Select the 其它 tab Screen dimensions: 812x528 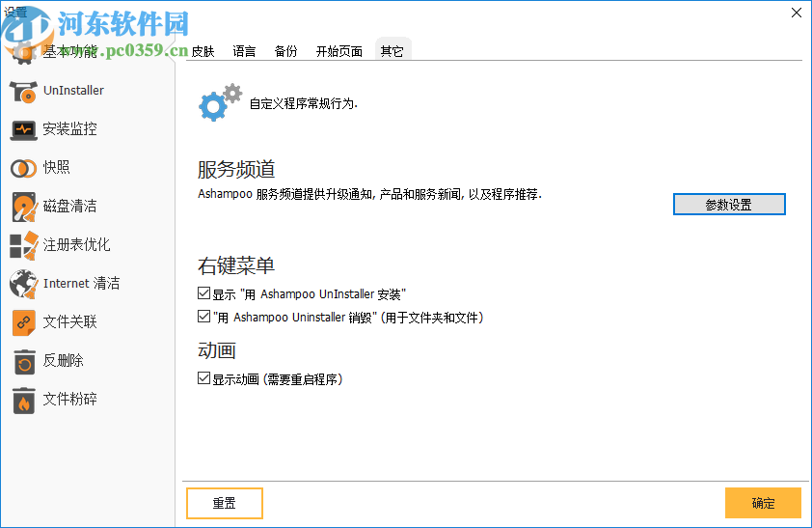(392, 51)
